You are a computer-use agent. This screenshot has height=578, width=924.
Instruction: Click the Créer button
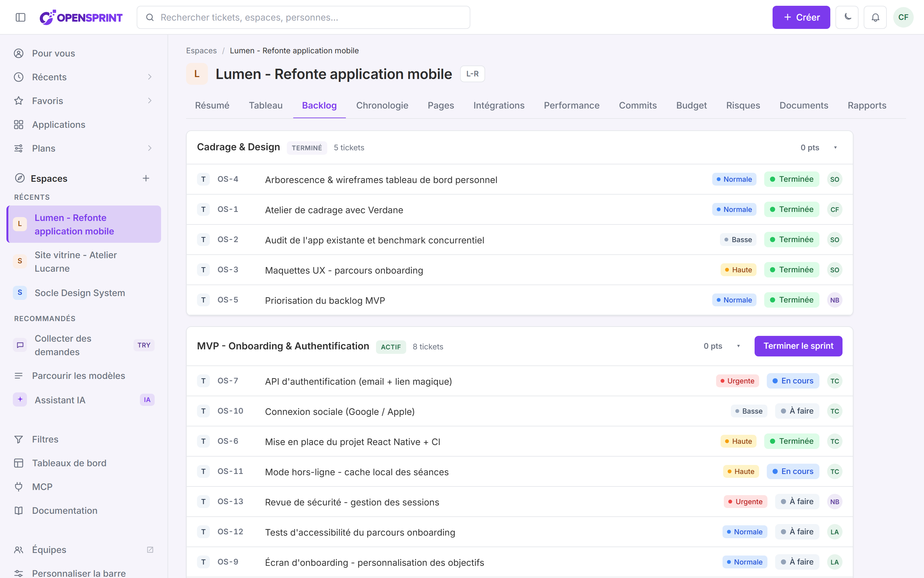coord(801,17)
